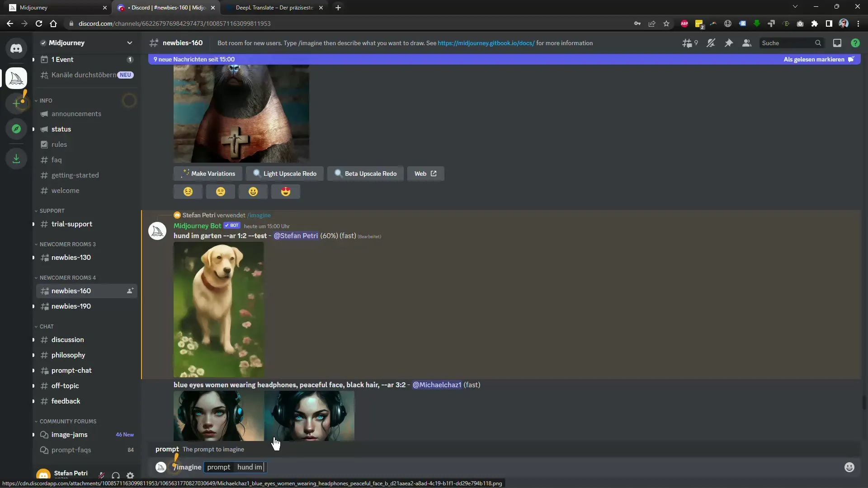868x488 pixels.
Task: Click the Light Upscale Redo button
Action: click(x=286, y=174)
